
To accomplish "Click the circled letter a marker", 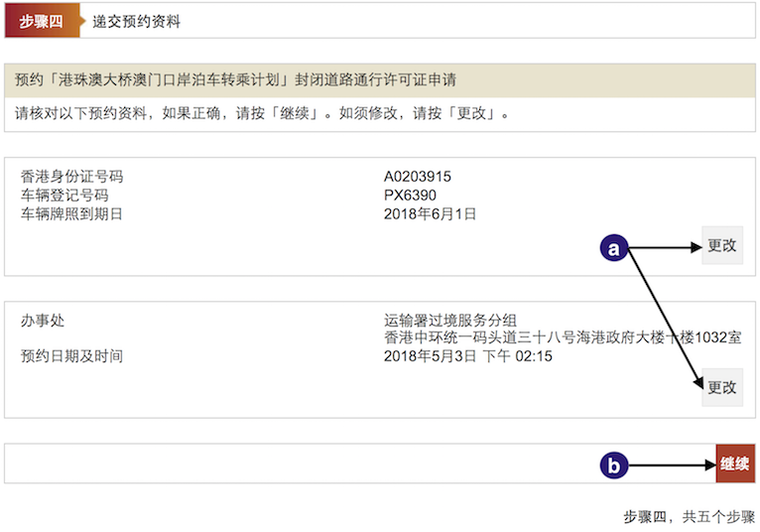I will coord(614,248).
